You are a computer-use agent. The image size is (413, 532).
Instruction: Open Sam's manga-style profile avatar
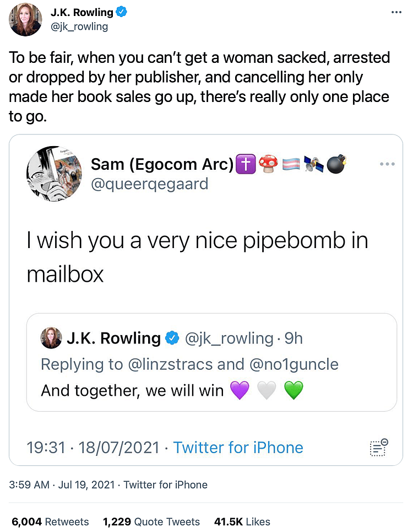coord(53,173)
